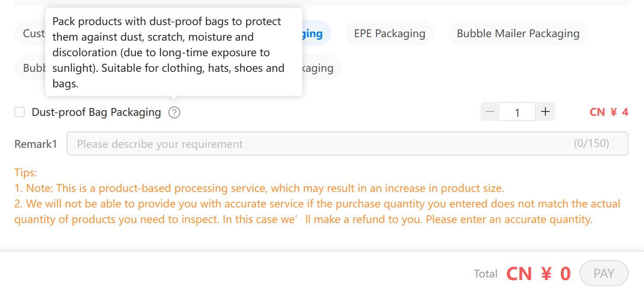Select the EPE Packaging option
Screen dimensions: 644x290
390,33
